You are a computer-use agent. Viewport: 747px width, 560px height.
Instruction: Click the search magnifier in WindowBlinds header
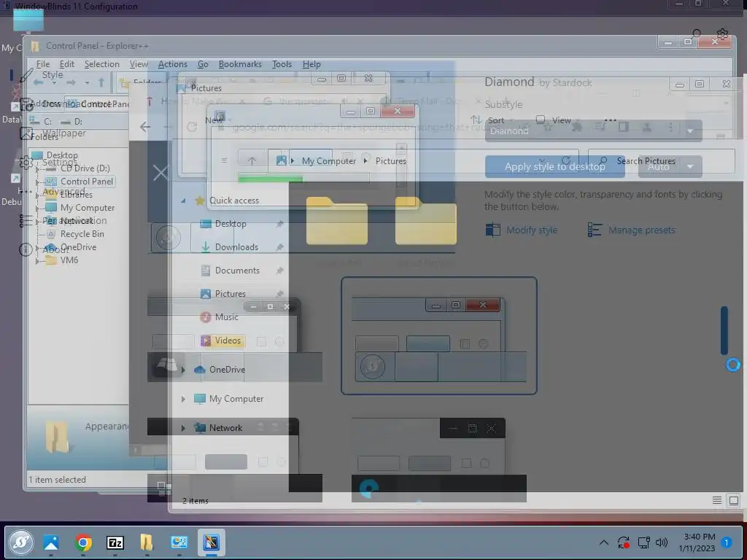tap(696, 34)
